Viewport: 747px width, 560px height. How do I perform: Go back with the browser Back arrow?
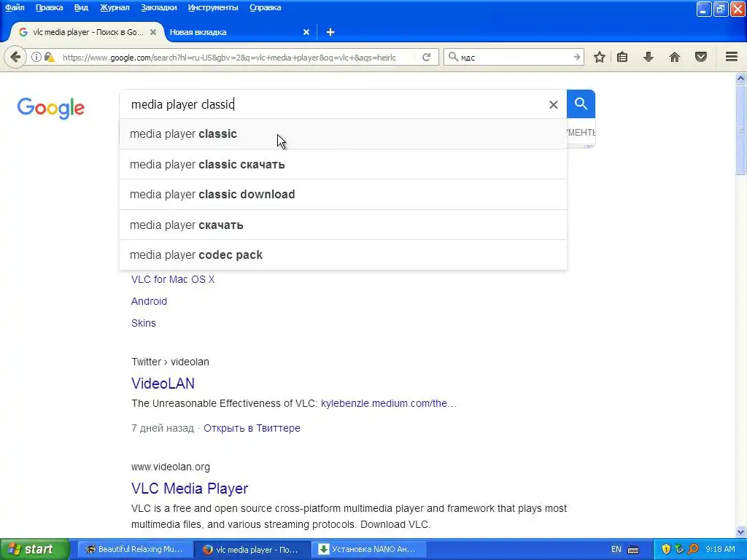(15, 57)
